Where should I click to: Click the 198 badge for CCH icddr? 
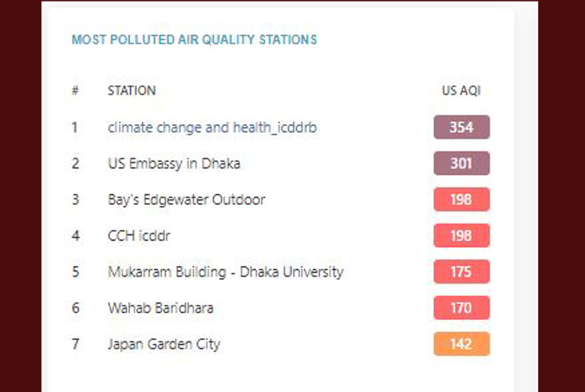pos(461,235)
